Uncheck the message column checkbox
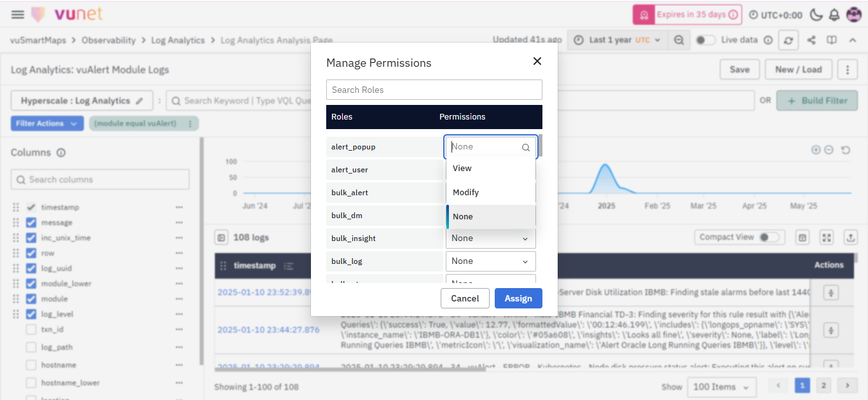This screenshot has width=868, height=400. (31, 223)
